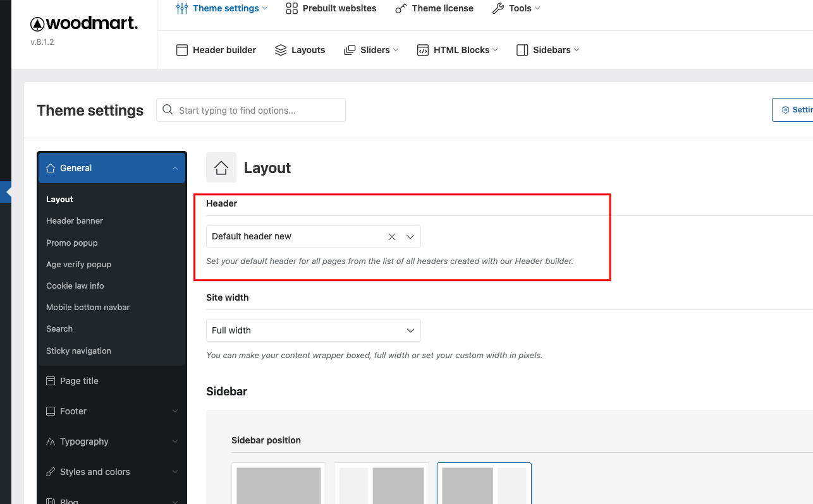The image size is (813, 504).
Task: Click the Theme settings page heading
Action: click(90, 111)
